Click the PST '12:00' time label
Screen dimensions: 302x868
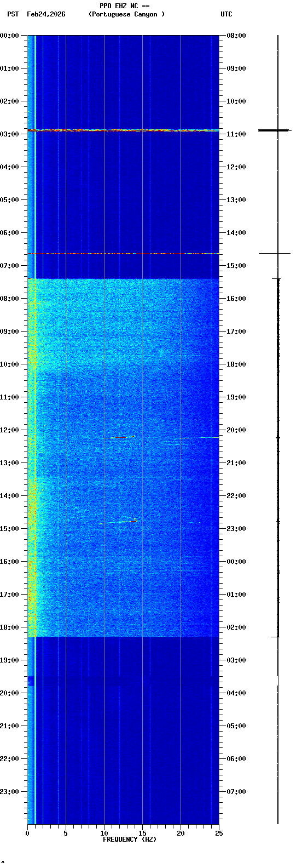click(9, 430)
